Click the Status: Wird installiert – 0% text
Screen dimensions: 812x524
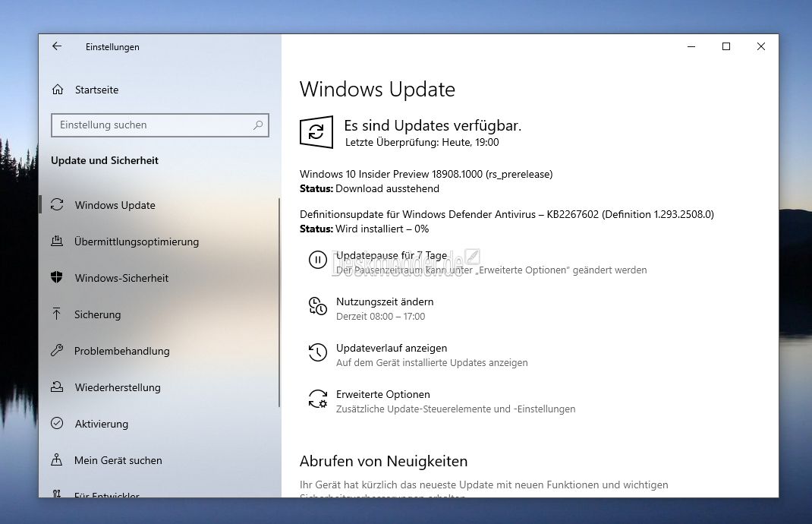click(364, 229)
